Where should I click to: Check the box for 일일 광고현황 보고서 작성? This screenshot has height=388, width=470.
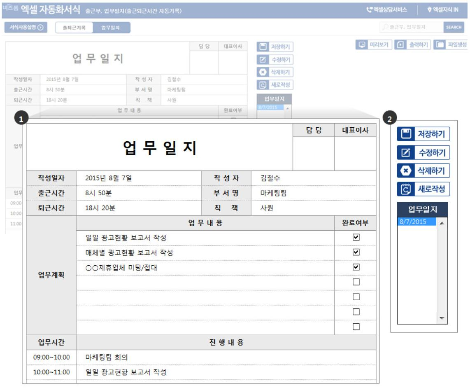click(356, 237)
